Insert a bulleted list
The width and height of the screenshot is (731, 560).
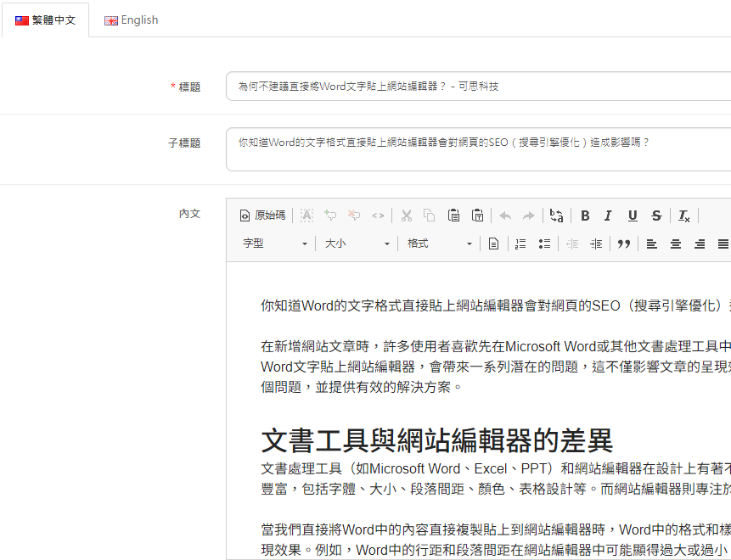[x=544, y=244]
